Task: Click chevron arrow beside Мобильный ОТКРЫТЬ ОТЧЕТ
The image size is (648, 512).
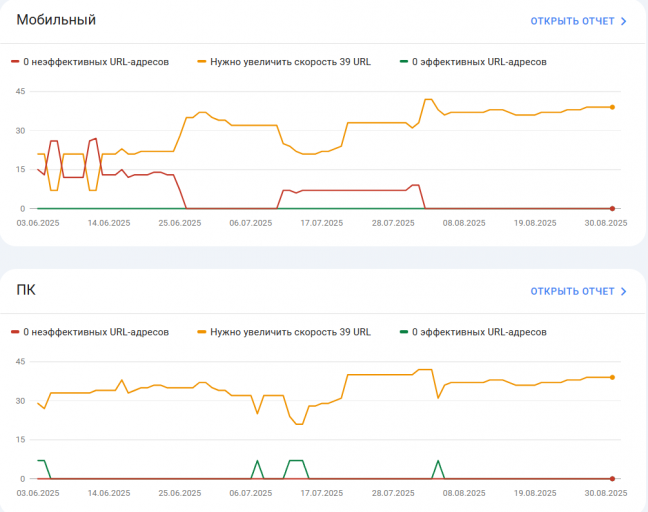Action: point(624,21)
